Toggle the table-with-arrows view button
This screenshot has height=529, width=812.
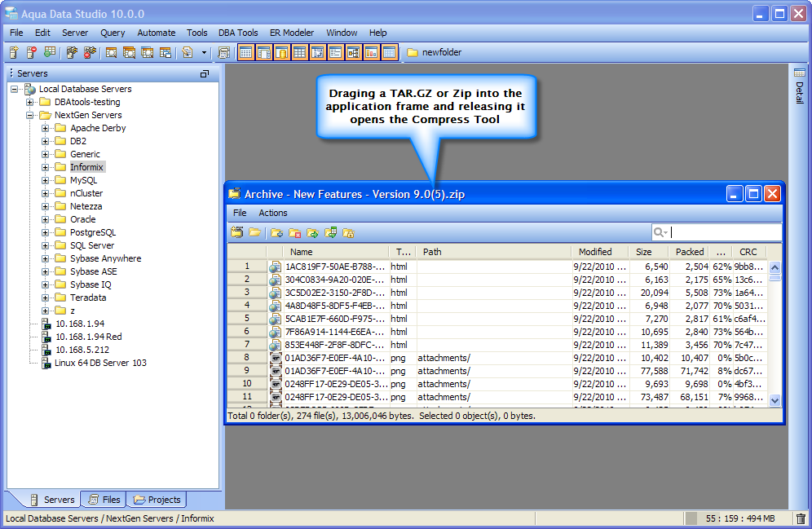pos(318,52)
